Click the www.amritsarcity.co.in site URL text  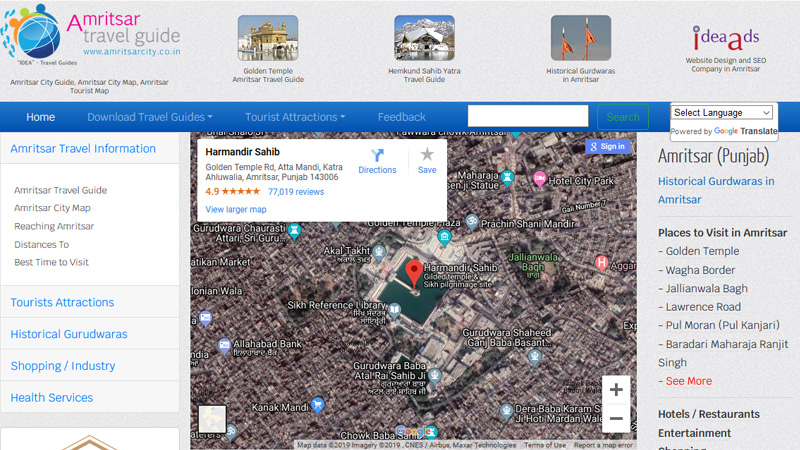pyautogui.click(x=132, y=52)
